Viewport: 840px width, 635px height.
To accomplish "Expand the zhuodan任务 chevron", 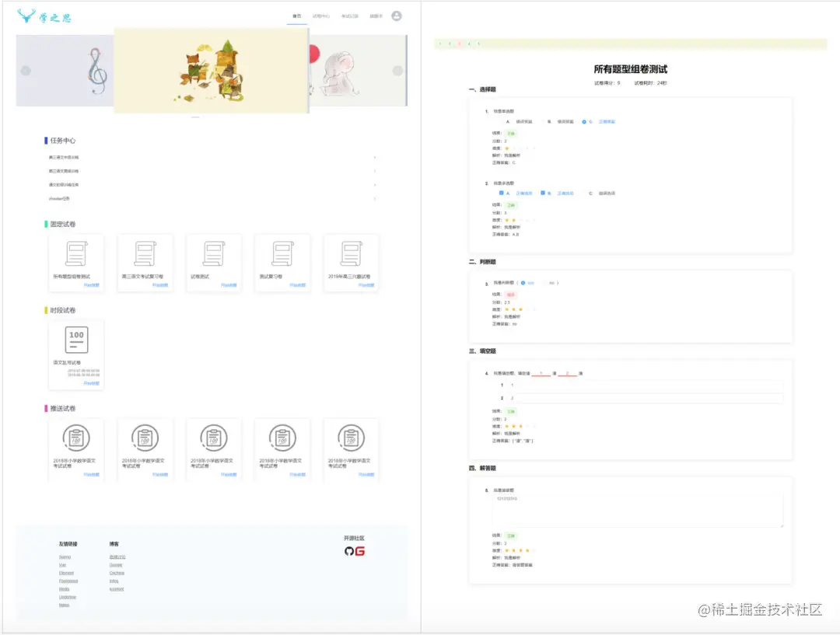I will pos(375,199).
